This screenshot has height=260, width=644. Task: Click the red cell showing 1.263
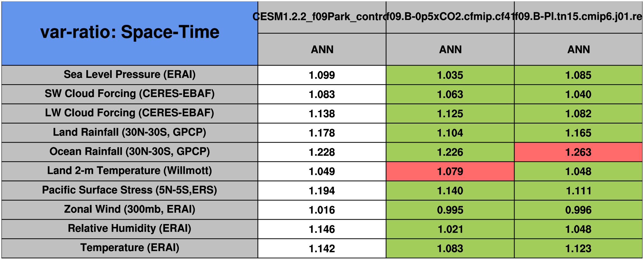point(578,152)
